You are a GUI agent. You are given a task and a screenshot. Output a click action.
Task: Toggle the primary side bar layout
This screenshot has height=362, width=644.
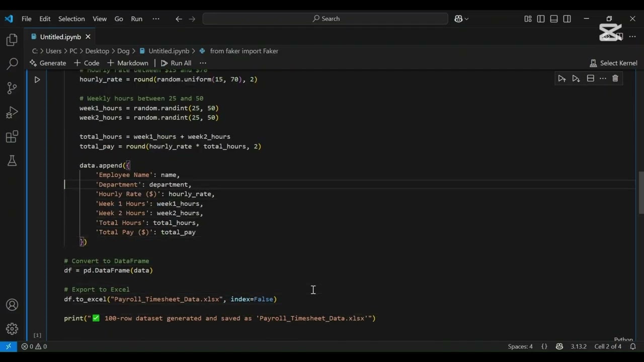point(541,19)
